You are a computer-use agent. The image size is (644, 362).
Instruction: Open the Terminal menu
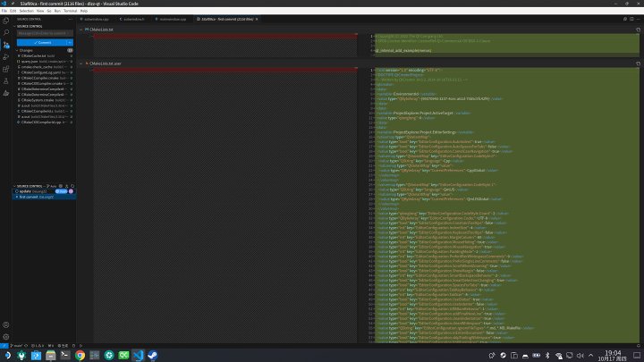[x=71, y=11]
